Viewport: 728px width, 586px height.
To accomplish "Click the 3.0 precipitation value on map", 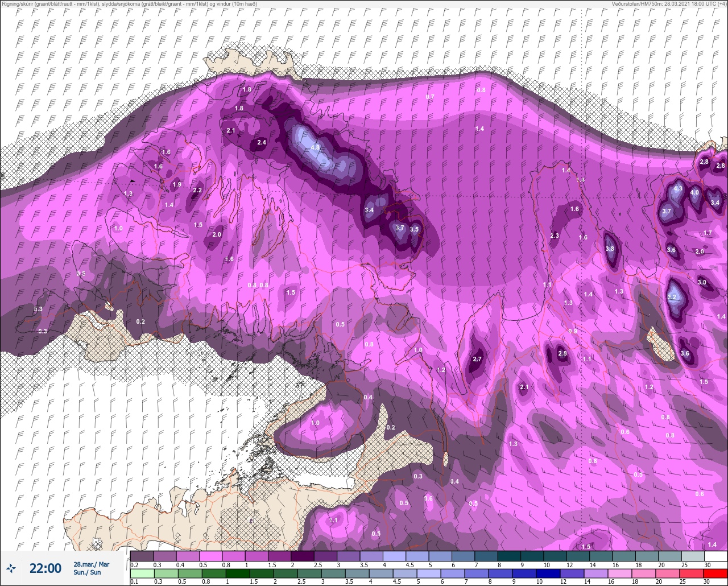I will coord(702,282).
